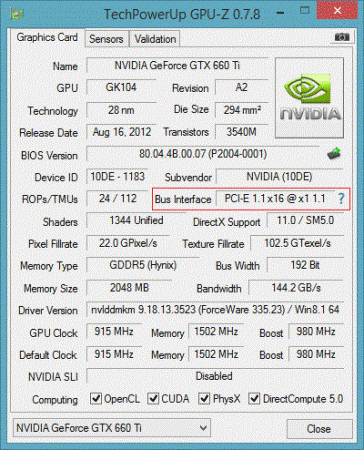Toggle the PhysX checkbox
The height and width of the screenshot is (450, 364).
[204, 398]
